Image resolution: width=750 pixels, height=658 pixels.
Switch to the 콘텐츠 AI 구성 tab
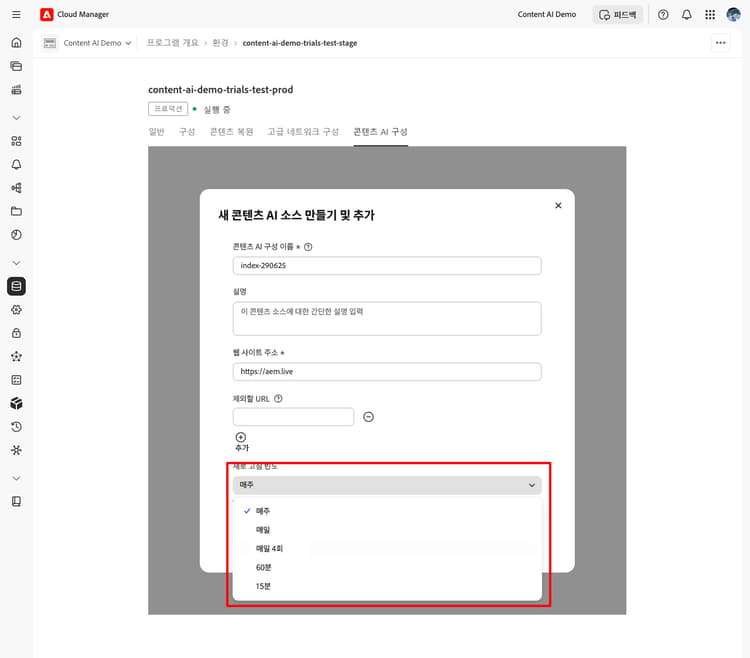[381, 132]
